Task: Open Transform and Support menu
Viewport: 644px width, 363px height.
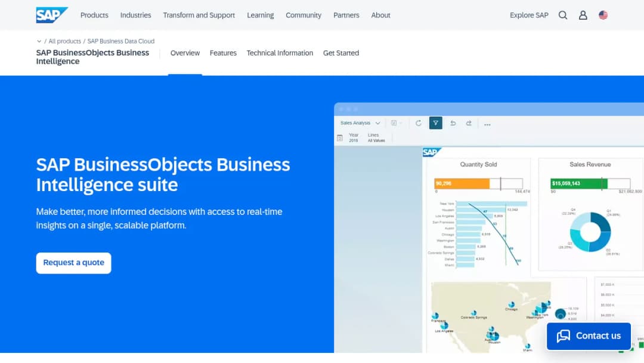Action: (199, 15)
